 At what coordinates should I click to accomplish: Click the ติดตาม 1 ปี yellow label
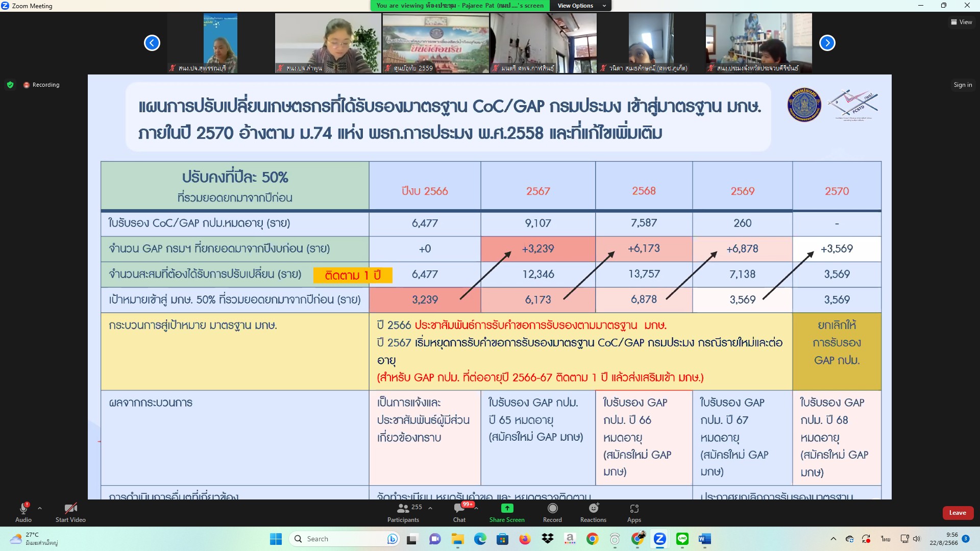(353, 275)
